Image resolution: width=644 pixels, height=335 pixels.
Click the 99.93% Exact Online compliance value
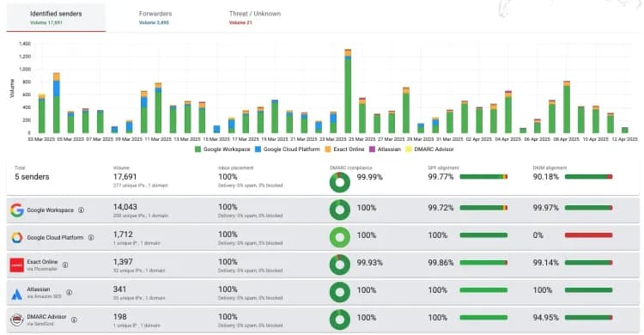pos(369,263)
